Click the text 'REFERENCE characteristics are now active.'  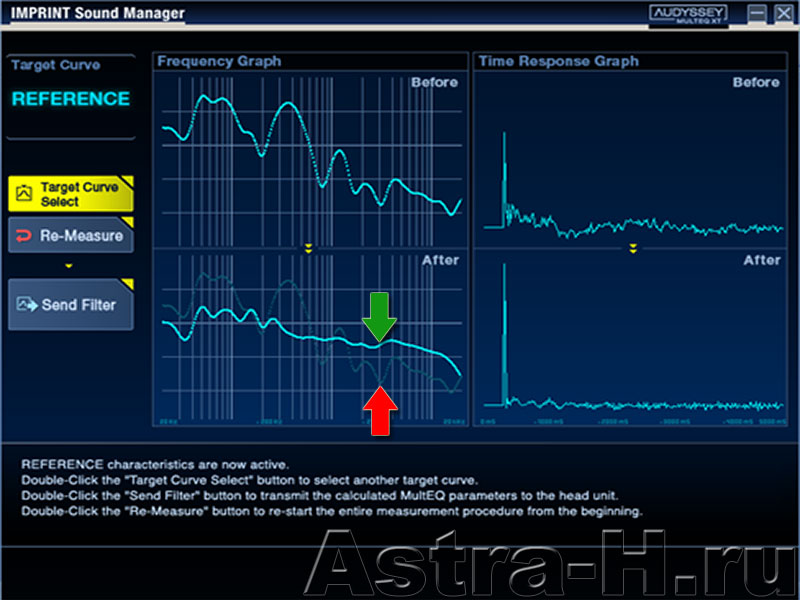[x=155, y=464]
